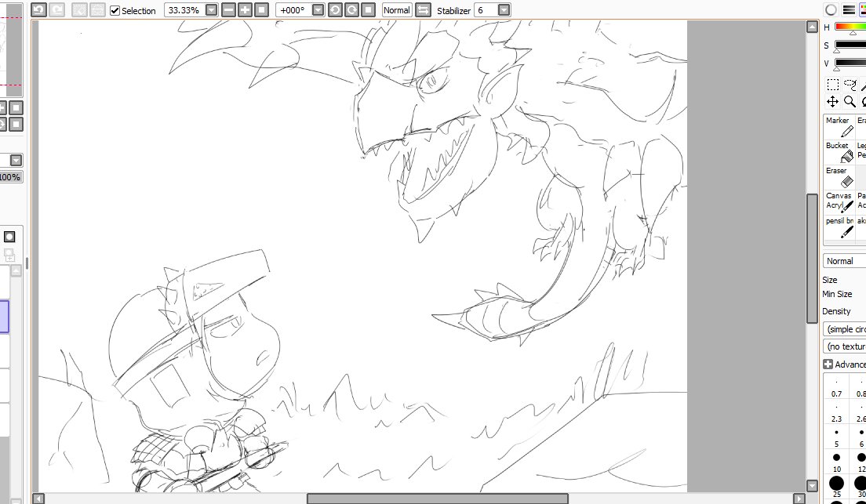Click the canvas scroll down arrow
Screen dimensions: 866x504
tap(812, 486)
